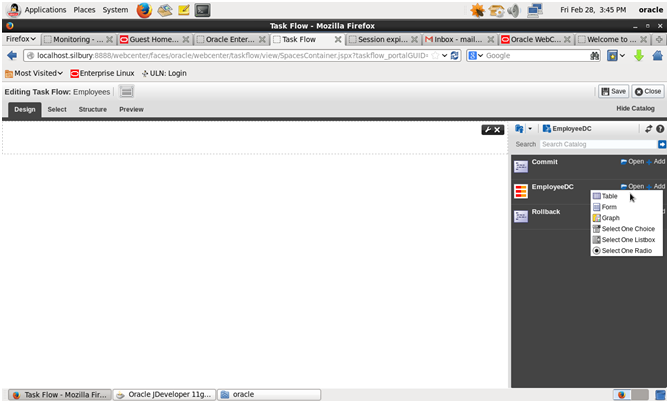The height and width of the screenshot is (403, 669).
Task: Expand the bookmarks toolbar button dropdown
Action: point(622,55)
